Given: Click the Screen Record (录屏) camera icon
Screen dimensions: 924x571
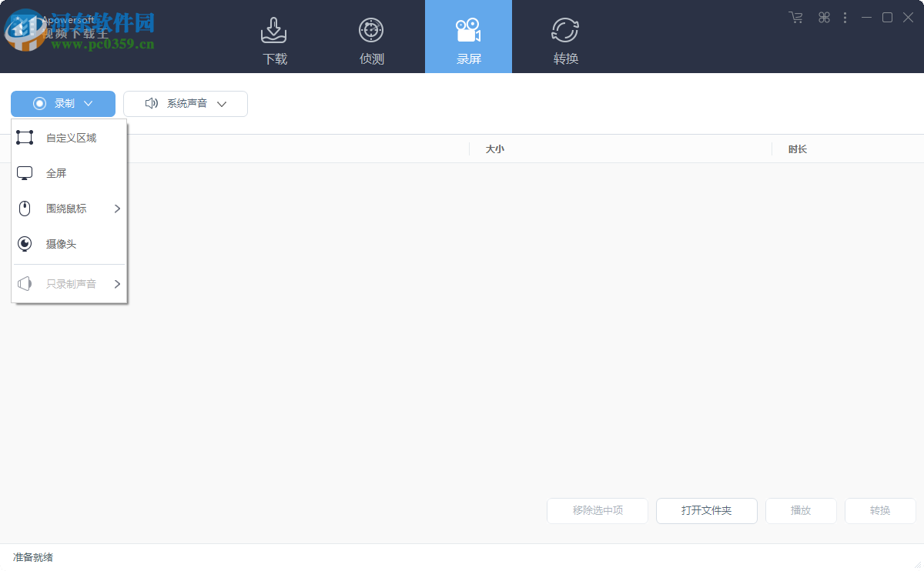Looking at the screenshot, I should pos(468,31).
